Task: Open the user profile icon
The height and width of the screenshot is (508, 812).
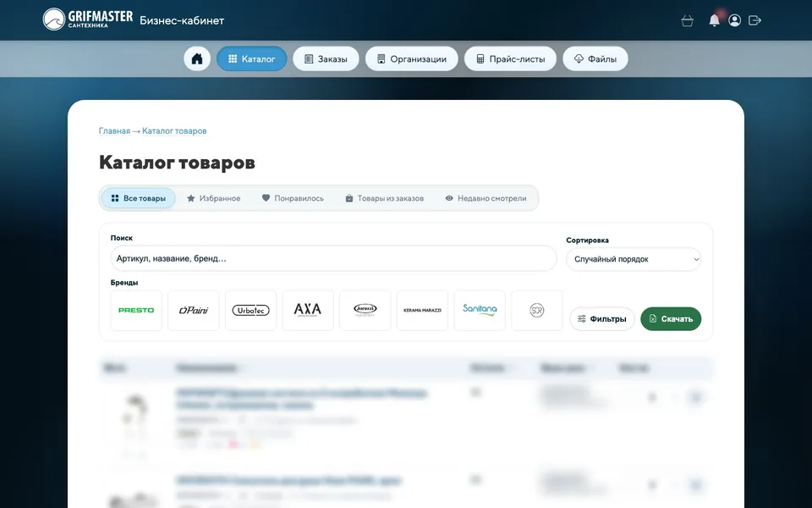Action: (x=734, y=20)
